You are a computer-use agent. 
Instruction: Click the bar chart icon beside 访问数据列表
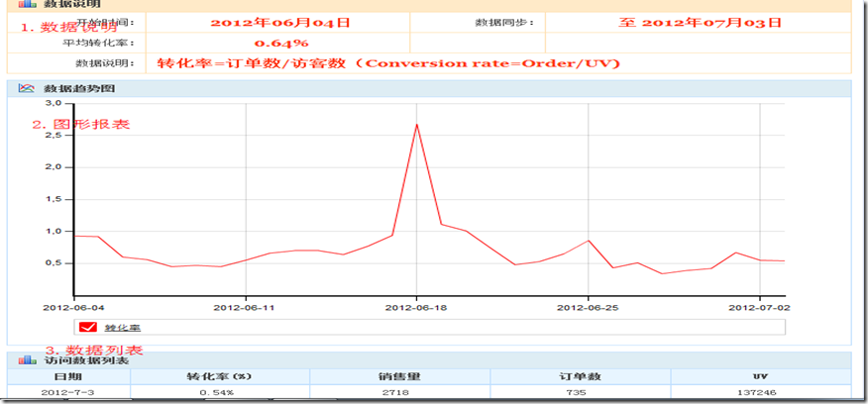pos(27,360)
